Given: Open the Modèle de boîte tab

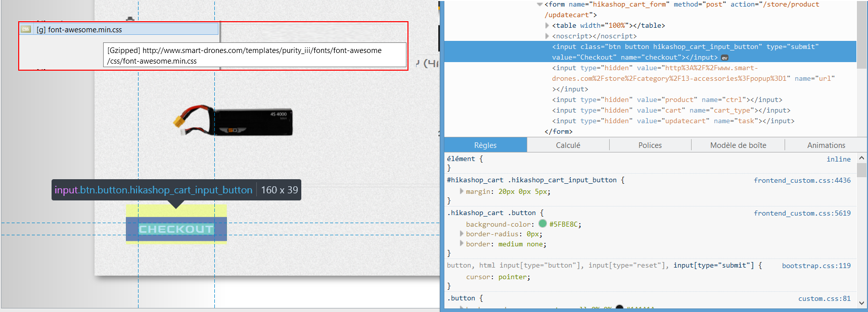Looking at the screenshot, I should (738, 145).
